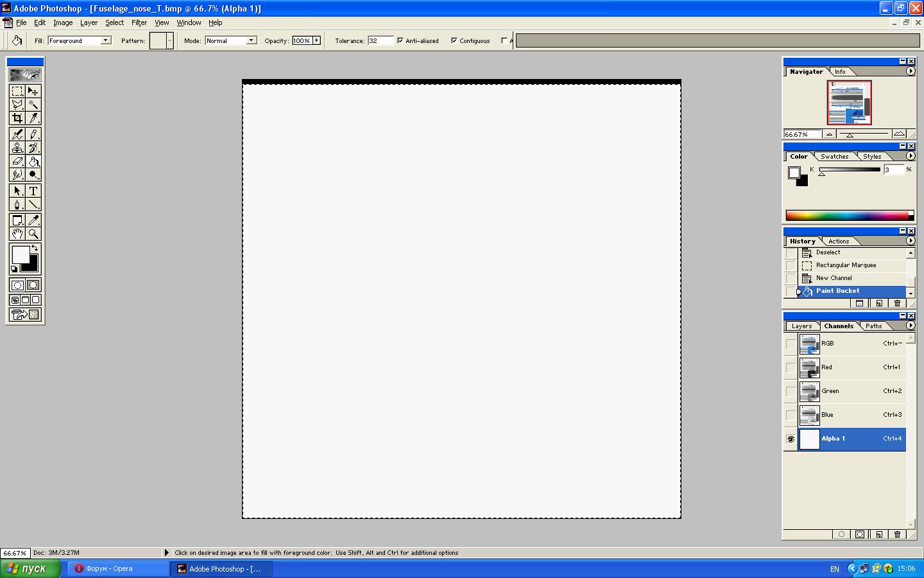Switch to the Paths tab
924x578 pixels.
click(873, 326)
